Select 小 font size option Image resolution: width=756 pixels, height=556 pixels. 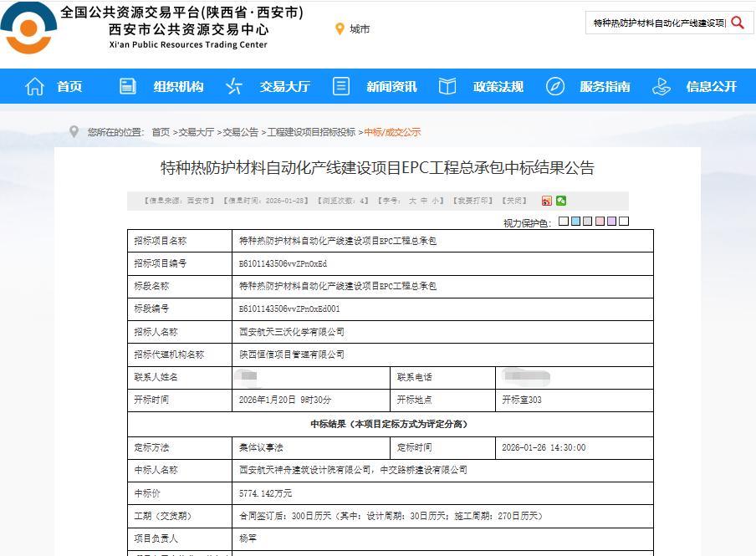click(437, 201)
